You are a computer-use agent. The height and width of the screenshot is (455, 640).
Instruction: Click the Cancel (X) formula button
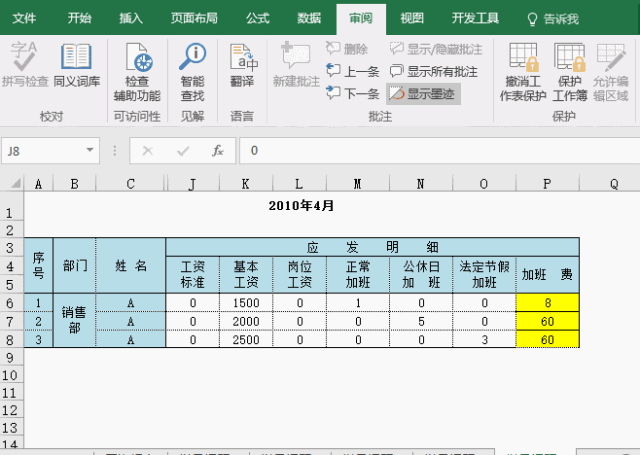[148, 151]
